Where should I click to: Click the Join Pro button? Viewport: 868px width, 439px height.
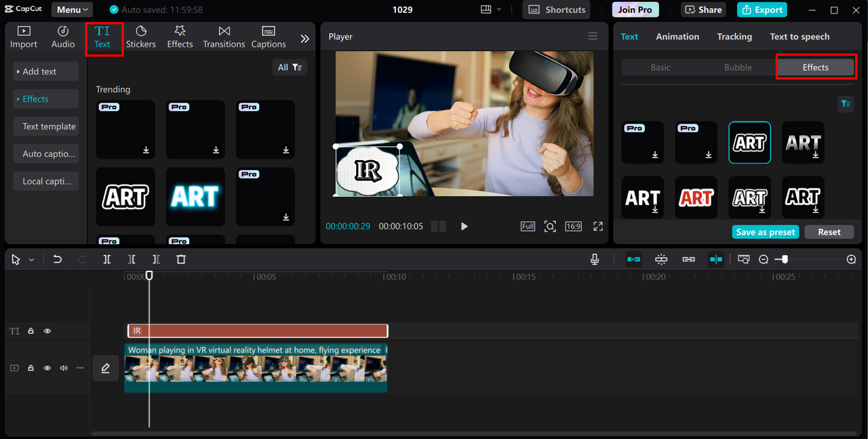coord(635,9)
